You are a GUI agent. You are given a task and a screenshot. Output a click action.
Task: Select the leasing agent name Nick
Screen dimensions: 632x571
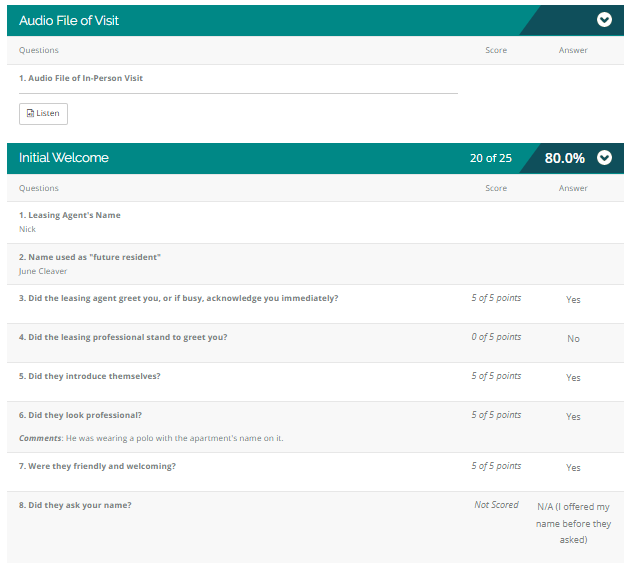[27, 229]
